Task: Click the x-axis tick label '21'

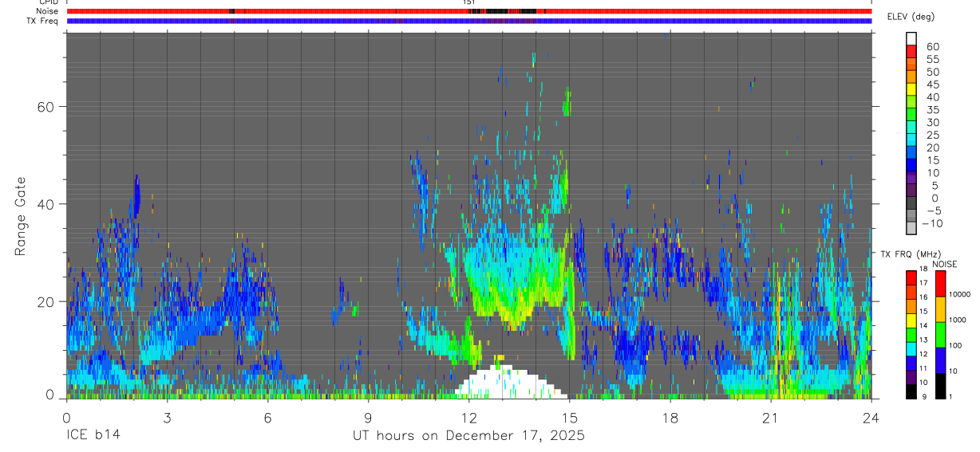Action: pyautogui.click(x=770, y=417)
